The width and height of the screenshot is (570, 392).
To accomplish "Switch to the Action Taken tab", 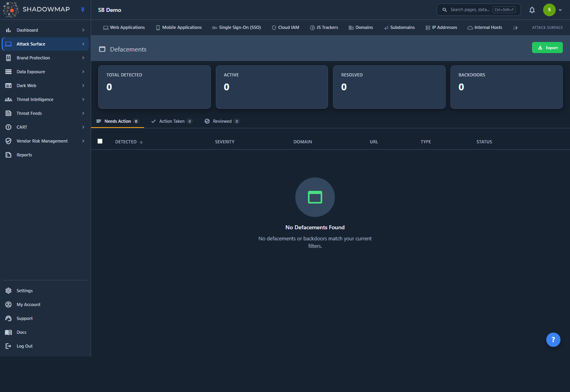I will pos(172,121).
